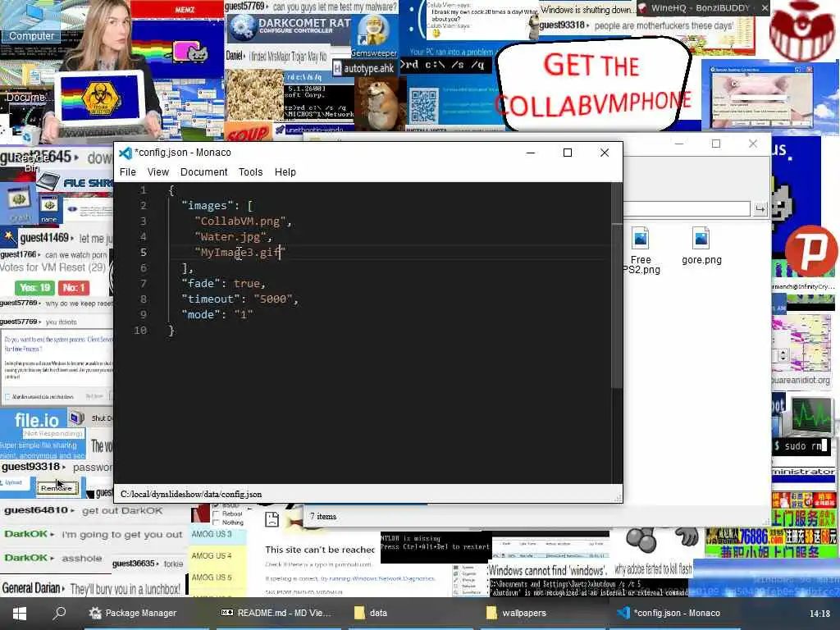Click the config.json file path in status bar
Image resolution: width=840 pixels, height=630 pixels.
click(191, 494)
